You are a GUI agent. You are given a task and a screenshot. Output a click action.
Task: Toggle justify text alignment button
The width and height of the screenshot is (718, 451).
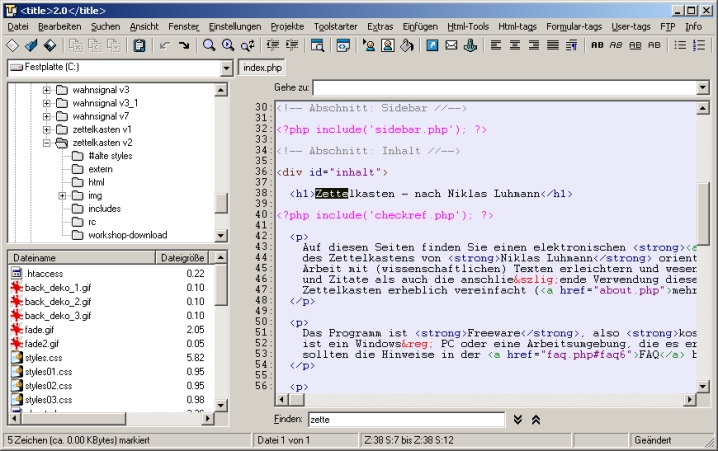click(552, 45)
